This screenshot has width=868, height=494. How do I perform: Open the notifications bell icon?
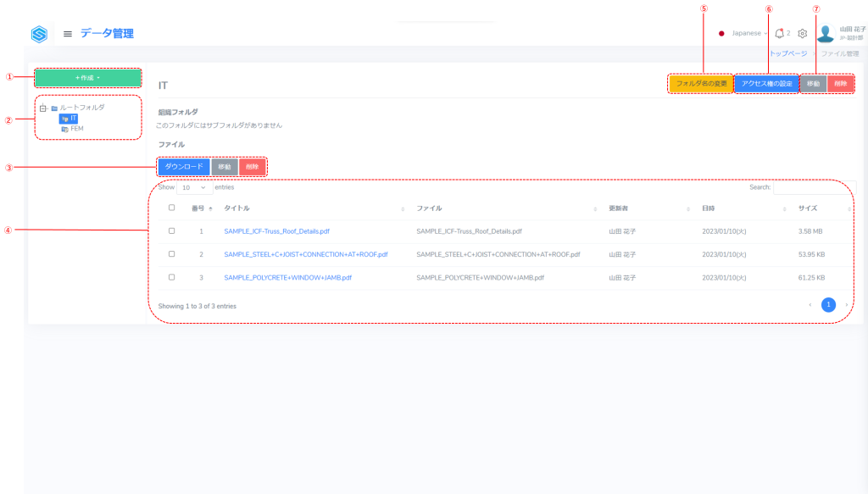(779, 34)
